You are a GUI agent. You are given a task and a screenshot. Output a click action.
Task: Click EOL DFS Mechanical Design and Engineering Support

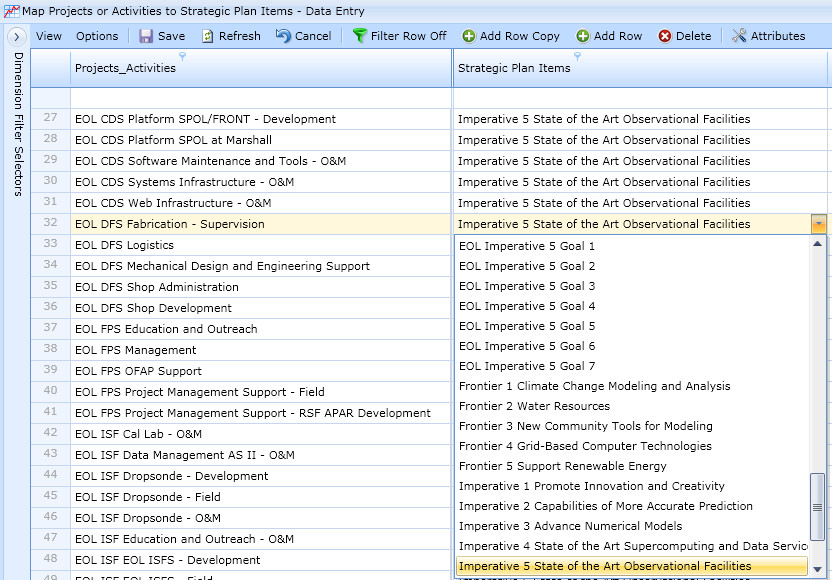tap(261, 266)
